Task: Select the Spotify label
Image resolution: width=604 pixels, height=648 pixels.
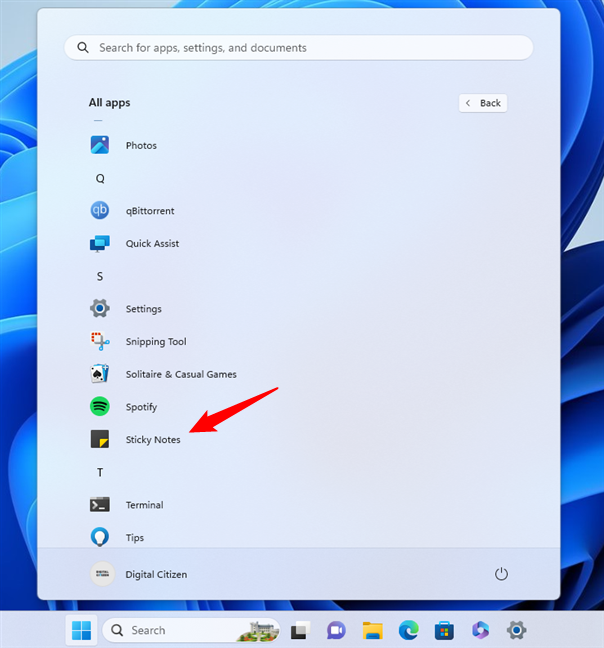Action: click(141, 407)
